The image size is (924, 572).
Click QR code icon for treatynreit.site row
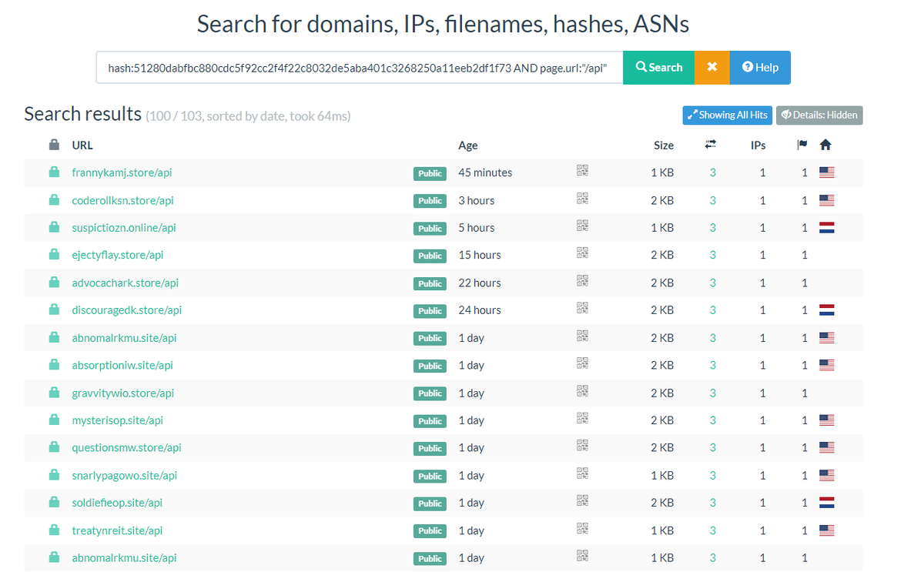point(582,529)
